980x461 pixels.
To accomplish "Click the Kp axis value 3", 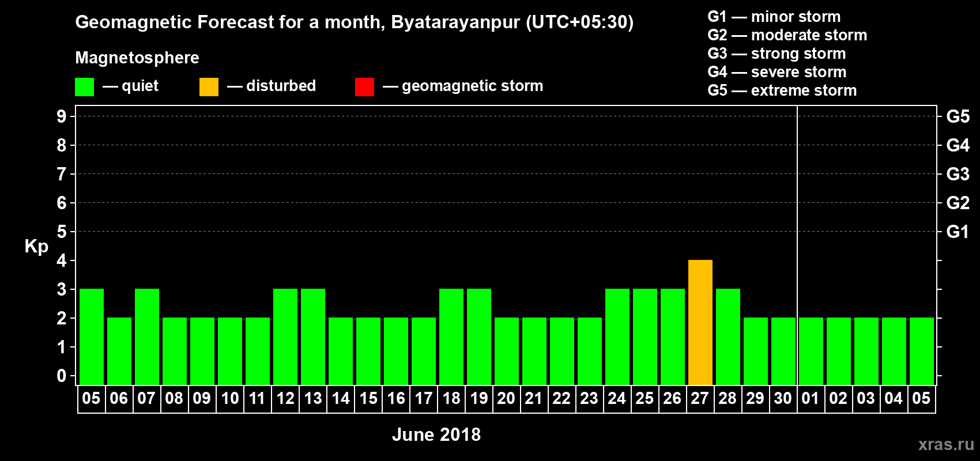I will pyautogui.click(x=62, y=289).
